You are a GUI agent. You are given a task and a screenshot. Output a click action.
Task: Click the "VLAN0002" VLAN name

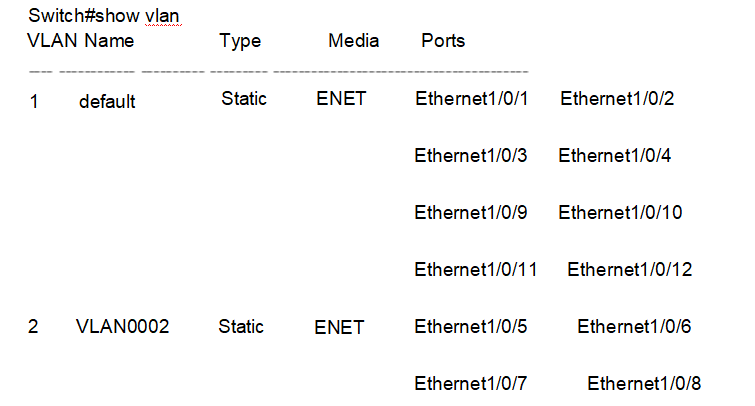click(122, 326)
